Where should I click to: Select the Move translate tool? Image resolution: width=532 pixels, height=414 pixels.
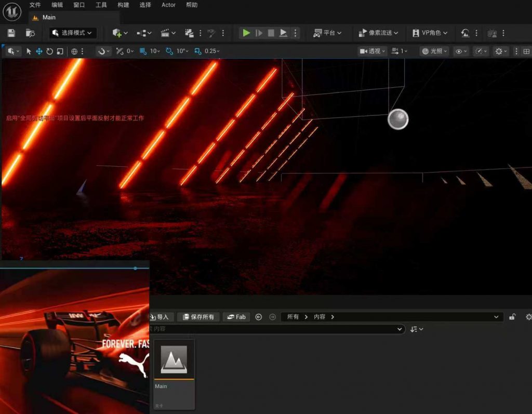pos(39,51)
